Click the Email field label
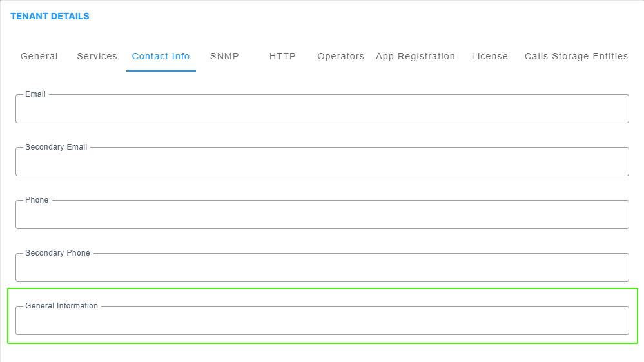Viewport: 644px width, 362px height. pyautogui.click(x=35, y=94)
